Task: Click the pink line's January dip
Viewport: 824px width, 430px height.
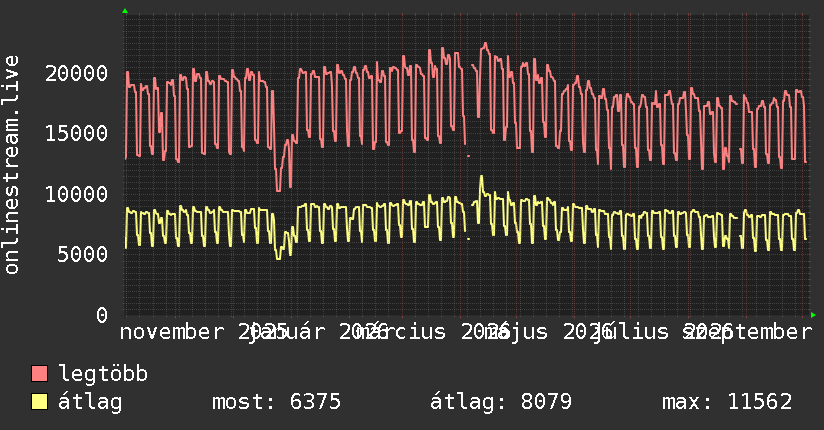Action: 278,190
